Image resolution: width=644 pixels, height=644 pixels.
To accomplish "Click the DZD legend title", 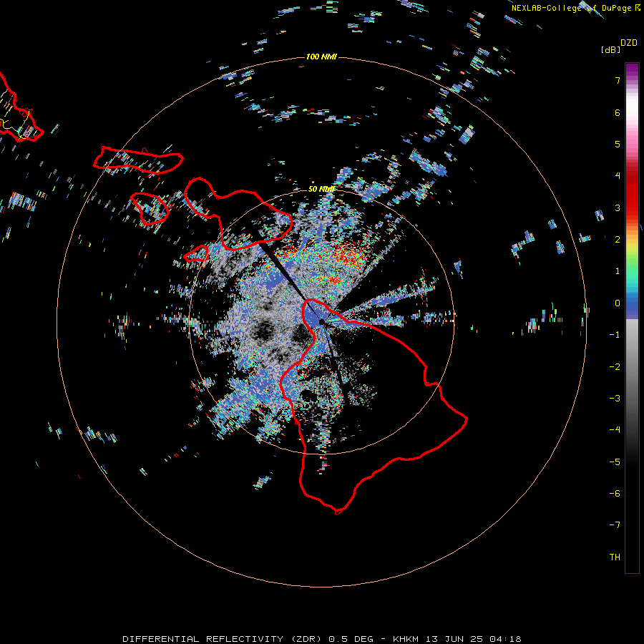I will [x=629, y=43].
